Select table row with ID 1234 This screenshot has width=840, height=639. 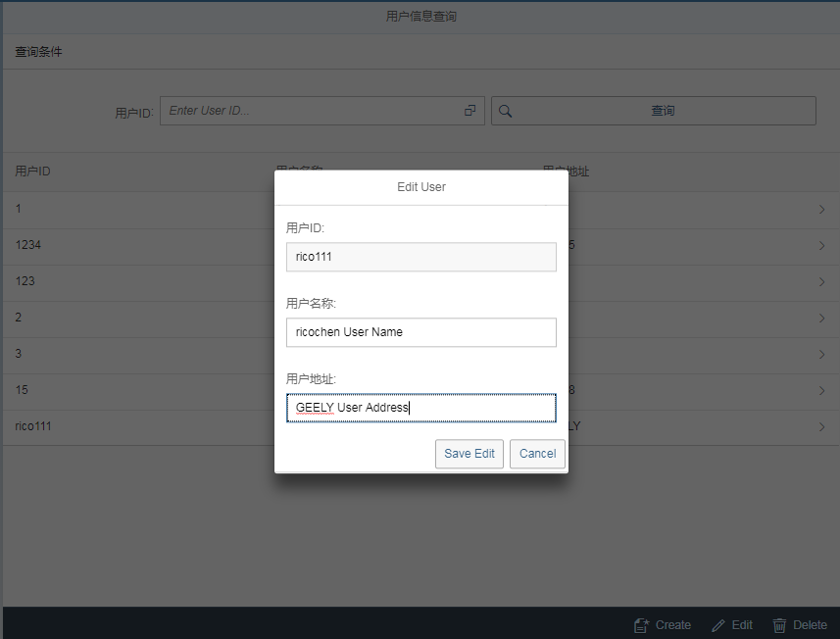tap(421, 246)
